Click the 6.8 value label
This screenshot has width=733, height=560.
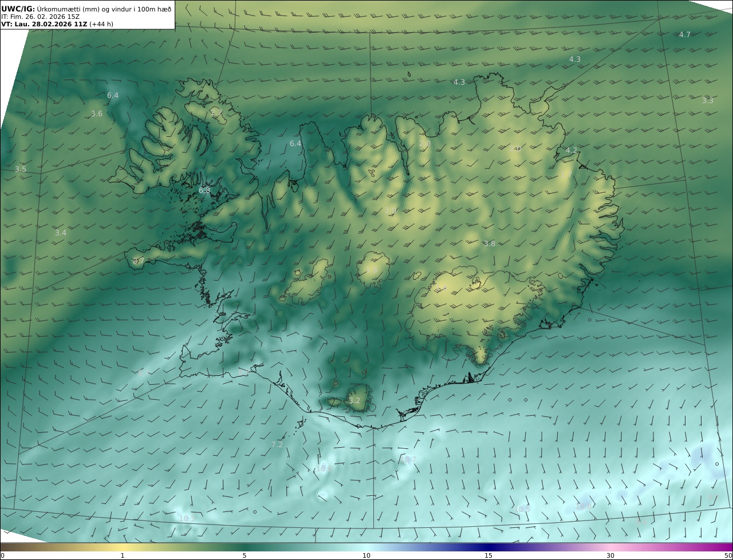[204, 191]
